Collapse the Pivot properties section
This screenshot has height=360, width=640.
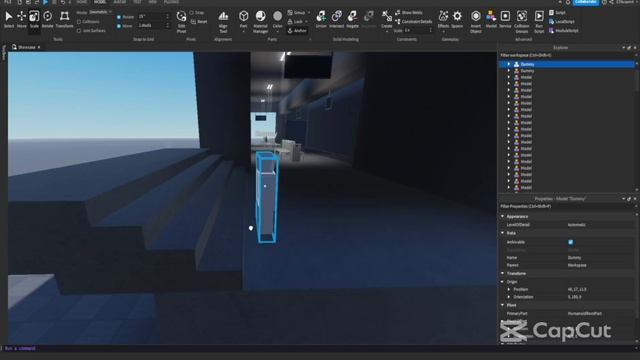(x=503, y=305)
